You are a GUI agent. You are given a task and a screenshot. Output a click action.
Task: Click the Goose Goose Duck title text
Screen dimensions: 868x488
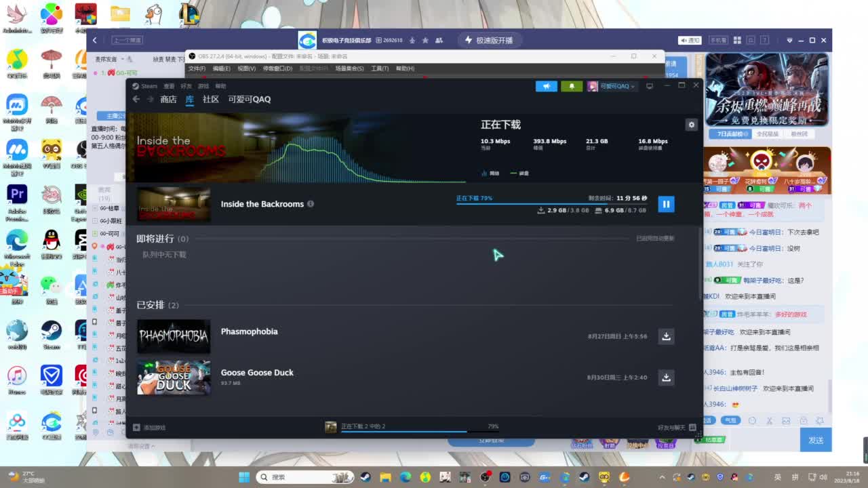[x=257, y=373]
